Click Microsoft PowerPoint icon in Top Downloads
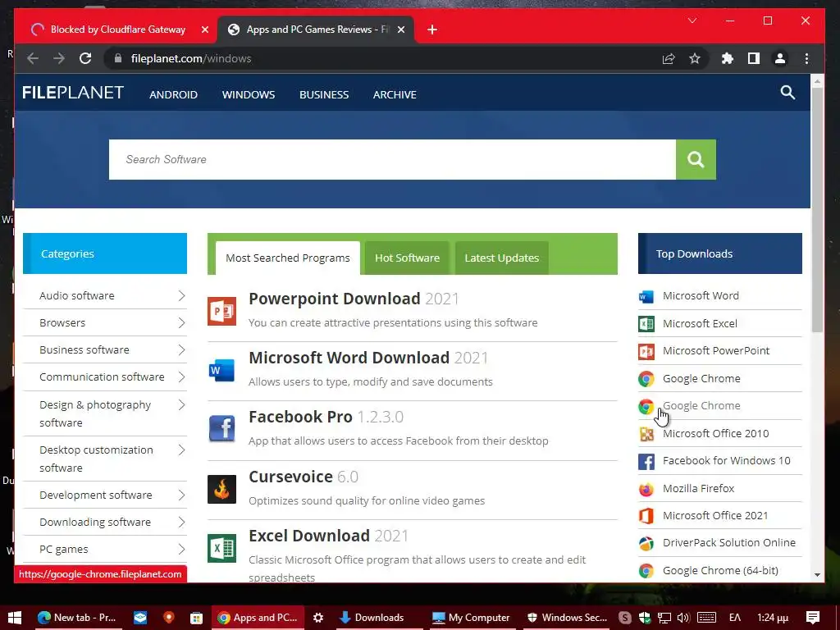The image size is (840, 630). pyautogui.click(x=646, y=351)
